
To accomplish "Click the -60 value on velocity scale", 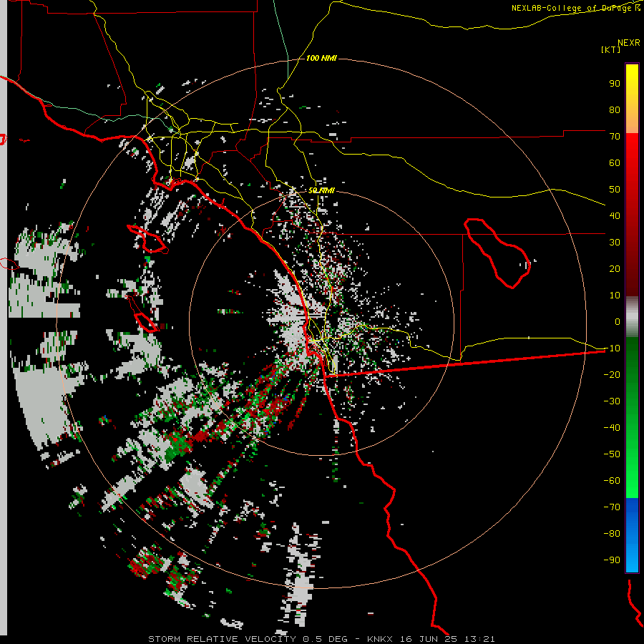I will coord(612,481).
